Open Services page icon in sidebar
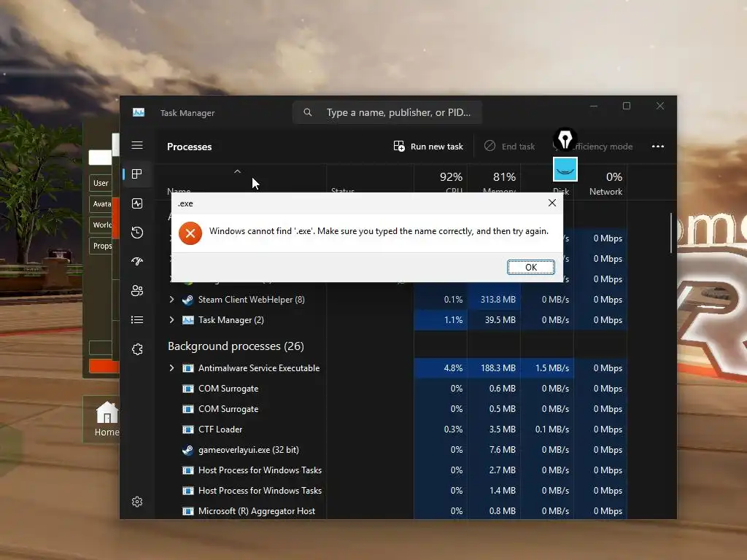This screenshot has height=560, width=747. (x=137, y=349)
